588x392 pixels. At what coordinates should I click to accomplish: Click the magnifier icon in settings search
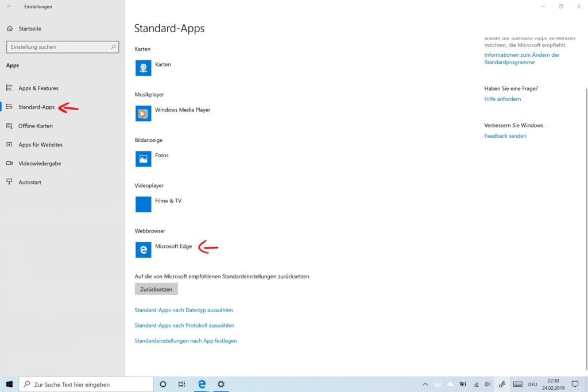pyautogui.click(x=113, y=47)
